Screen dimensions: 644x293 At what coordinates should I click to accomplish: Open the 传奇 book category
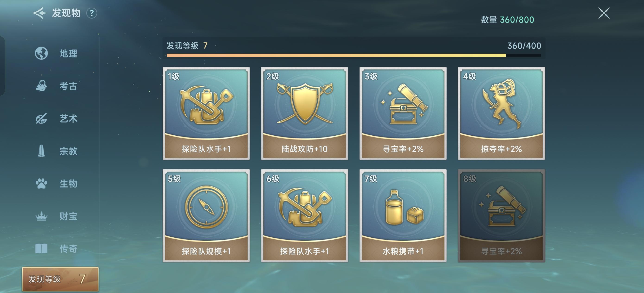pyautogui.click(x=56, y=249)
